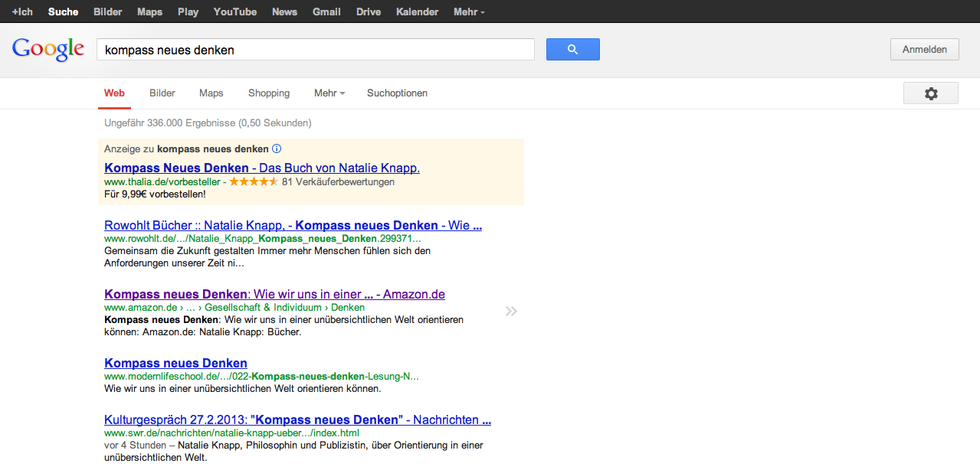Expand Mehr dropdown under the search box
Viewport: 980px width, 470px height.
[329, 93]
